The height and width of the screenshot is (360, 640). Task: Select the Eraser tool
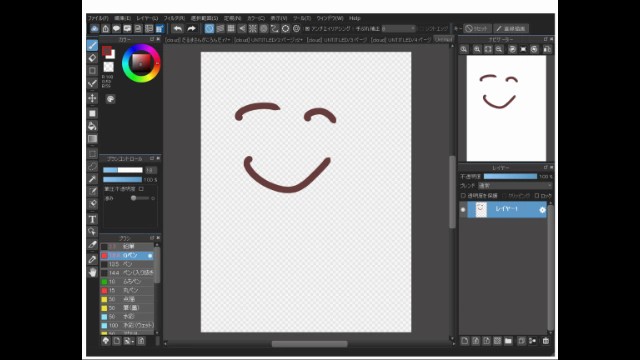tap(93, 58)
